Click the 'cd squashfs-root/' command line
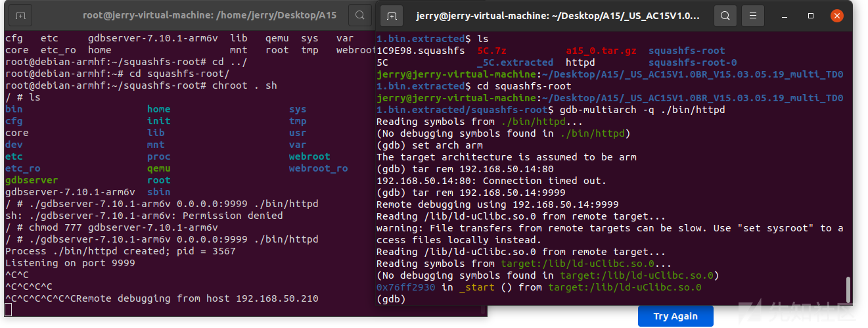868x328 pixels. pos(117,74)
